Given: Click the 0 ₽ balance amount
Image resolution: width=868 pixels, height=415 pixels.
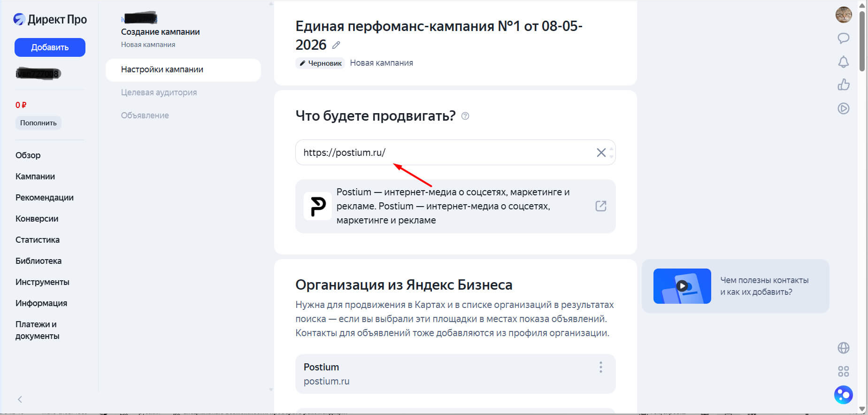Looking at the screenshot, I should (x=21, y=105).
